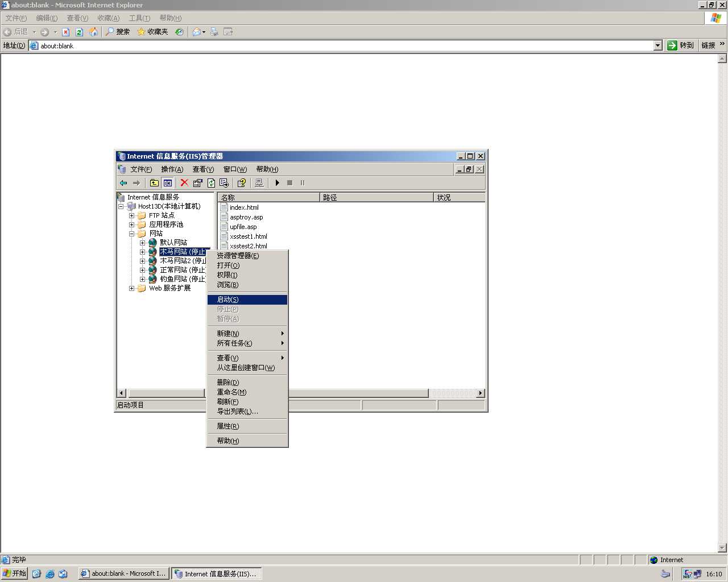Click Internet Explorer's Stop page icon
The height and width of the screenshot is (582, 728).
tap(66, 32)
